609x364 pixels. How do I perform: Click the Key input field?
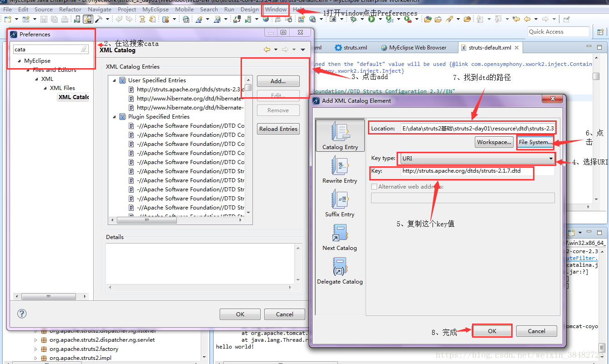(x=478, y=171)
